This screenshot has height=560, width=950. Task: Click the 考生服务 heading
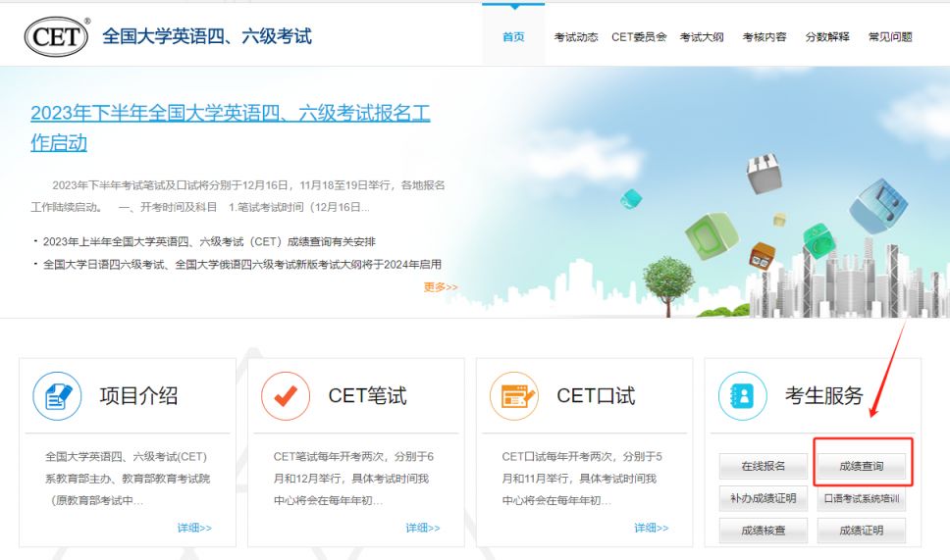point(824,396)
